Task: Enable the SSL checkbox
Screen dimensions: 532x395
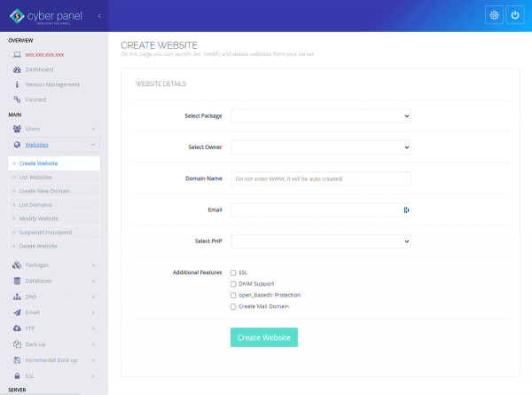Action: pyautogui.click(x=233, y=273)
